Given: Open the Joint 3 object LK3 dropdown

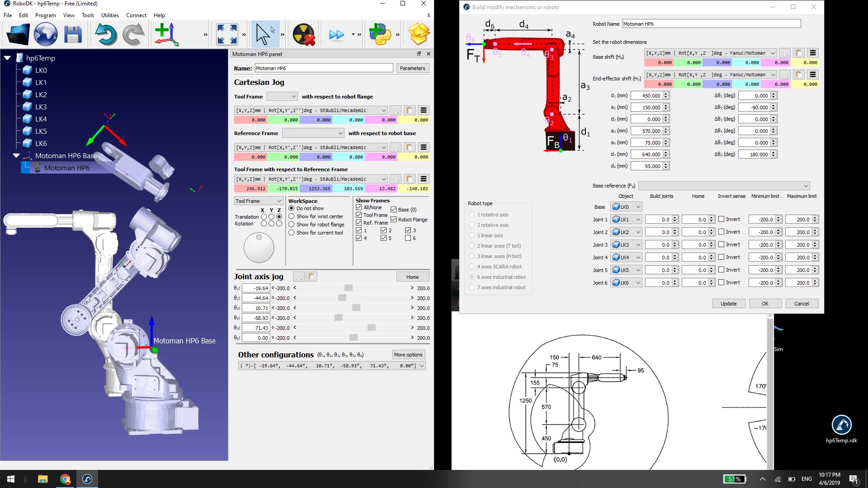Looking at the screenshot, I should pyautogui.click(x=626, y=245).
